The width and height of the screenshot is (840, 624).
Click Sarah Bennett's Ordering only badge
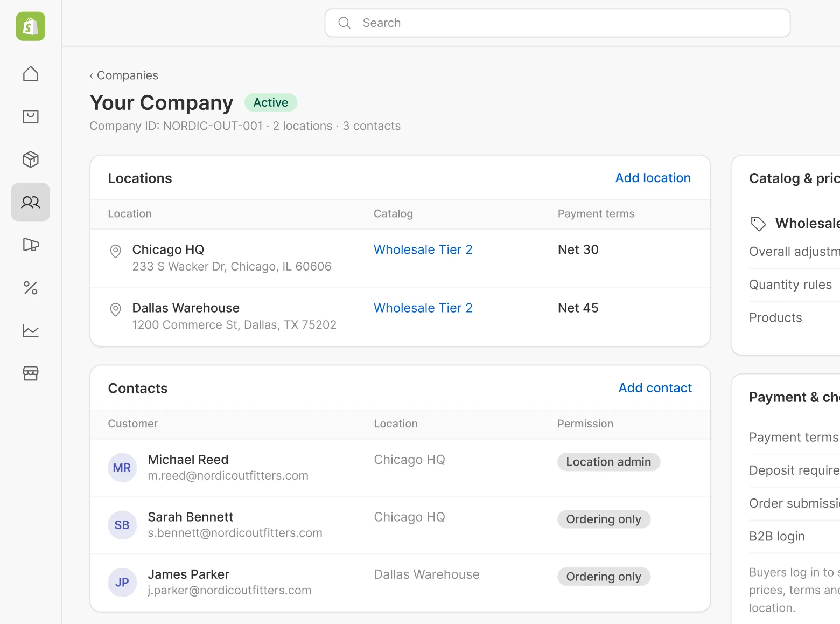click(x=604, y=519)
